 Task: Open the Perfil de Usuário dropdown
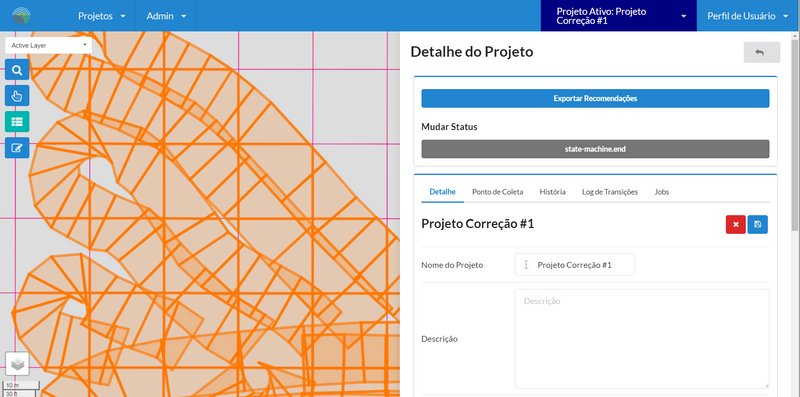pos(748,16)
